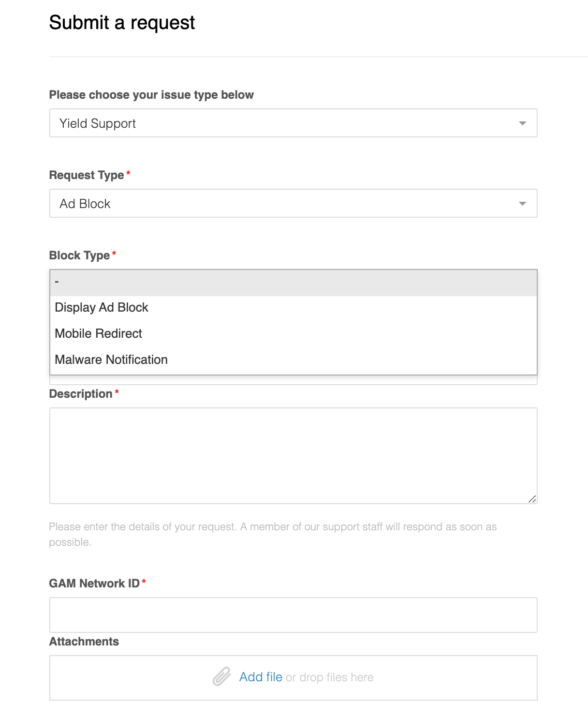Image resolution: width=588 pixels, height=719 pixels.
Task: Click the paperclip attachment icon
Action: 222,676
